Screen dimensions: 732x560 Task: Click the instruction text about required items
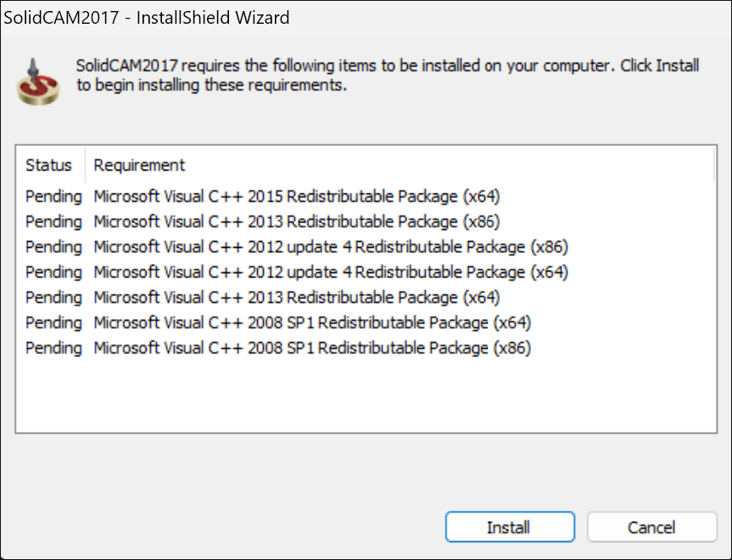pos(388,75)
